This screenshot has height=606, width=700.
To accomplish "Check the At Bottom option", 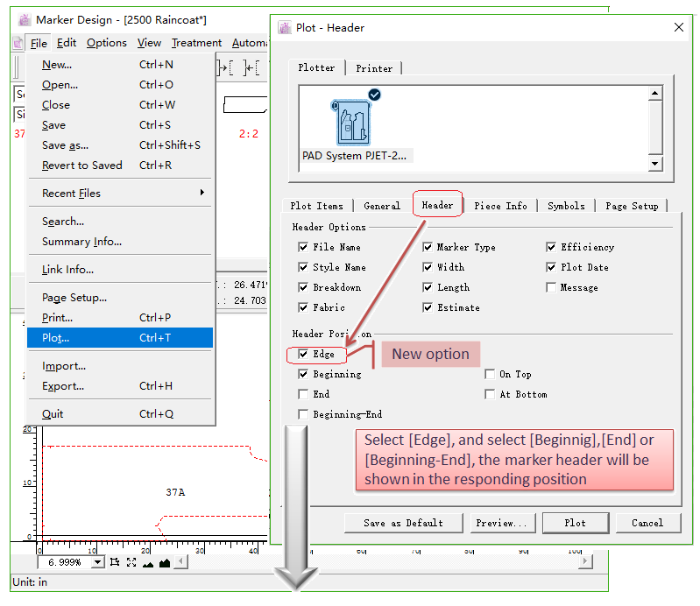I will (490, 394).
